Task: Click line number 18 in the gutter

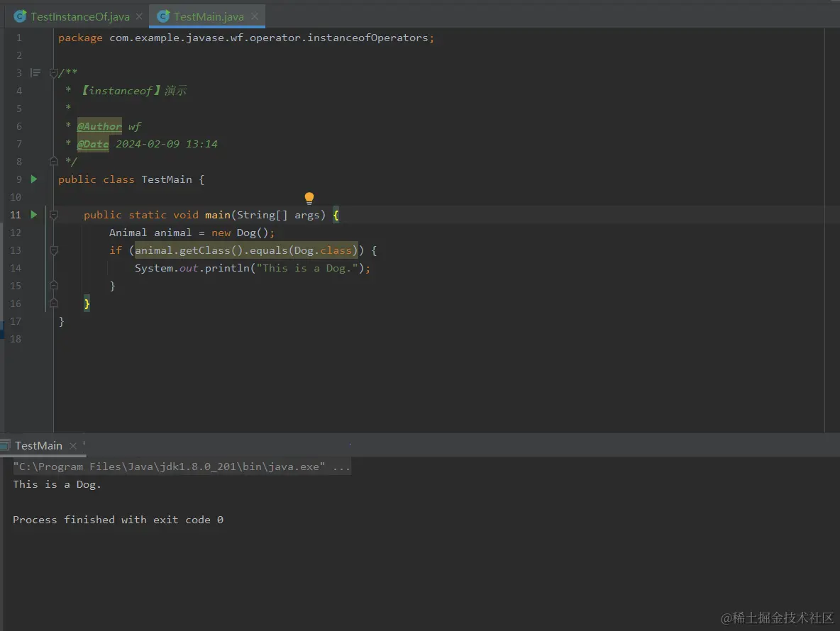Action: pyautogui.click(x=16, y=339)
